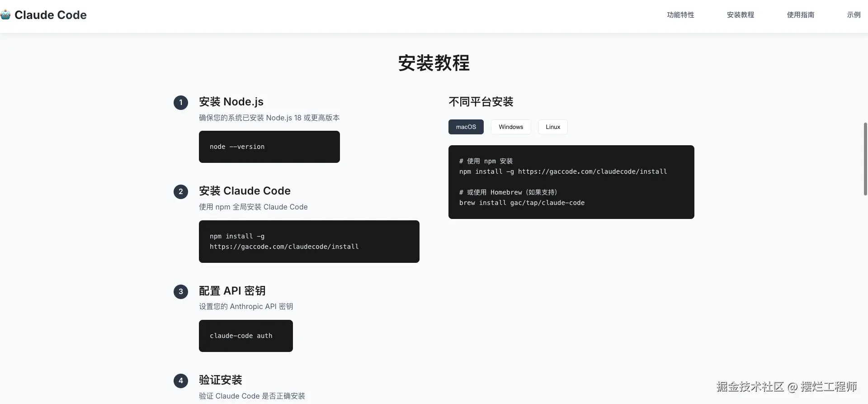
Task: Click the # 使用 npm 安装 comment line
Action: (486, 161)
